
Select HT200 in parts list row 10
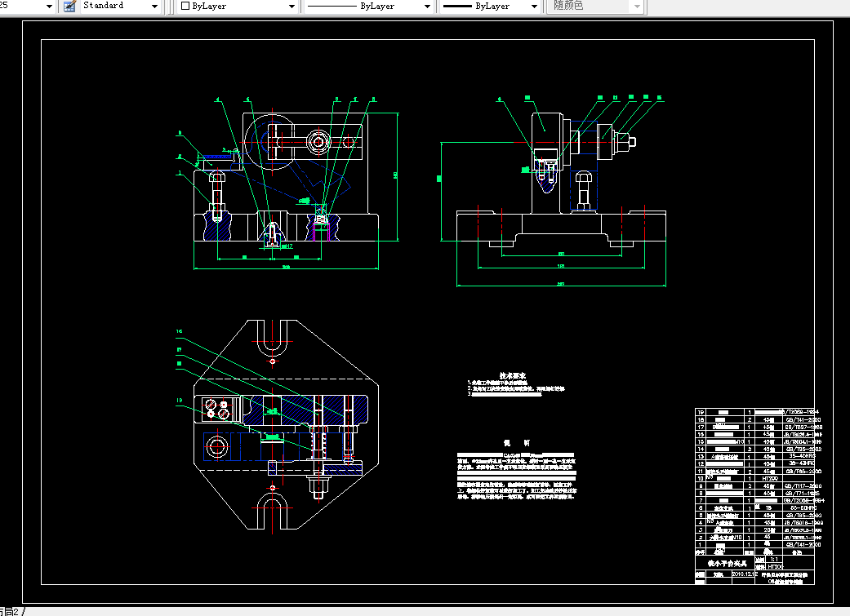point(770,478)
